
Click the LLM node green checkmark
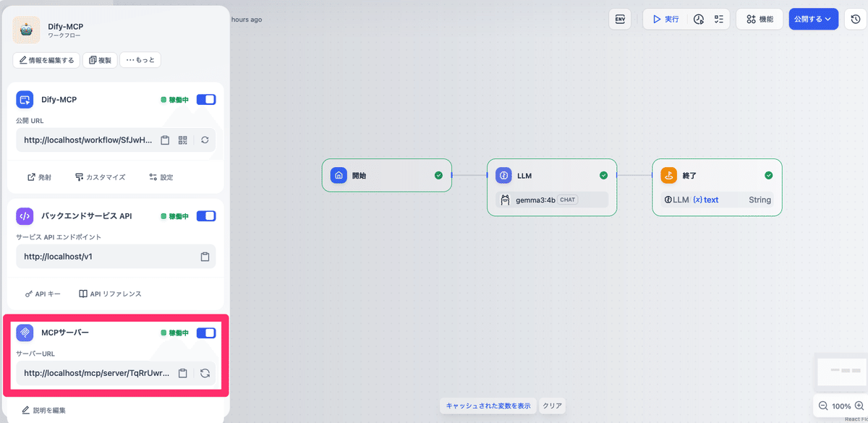(603, 175)
